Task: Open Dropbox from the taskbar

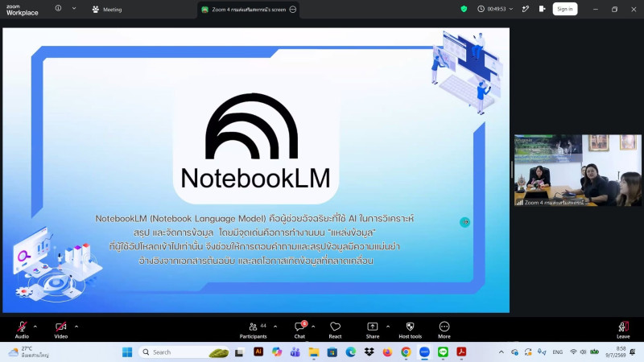Action: [x=369, y=352]
